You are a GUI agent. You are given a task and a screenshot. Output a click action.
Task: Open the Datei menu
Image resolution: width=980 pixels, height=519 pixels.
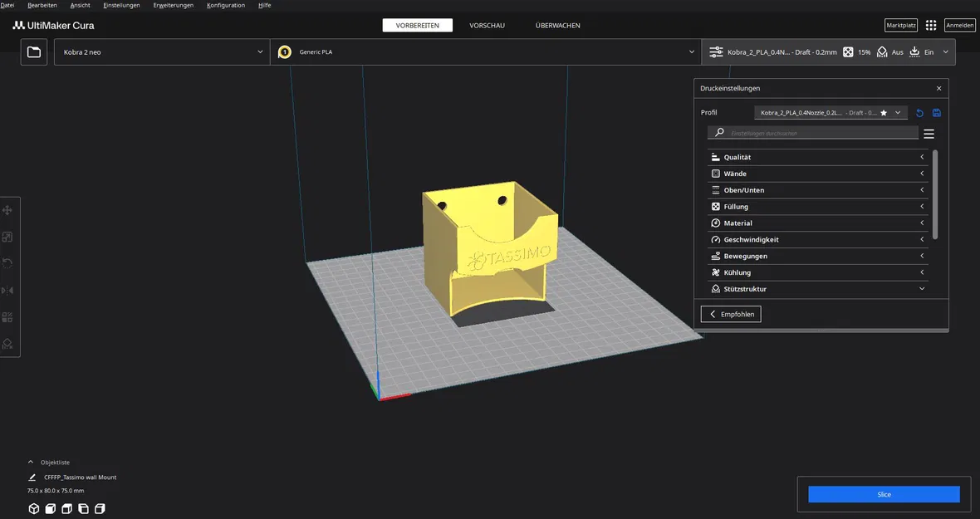point(7,5)
